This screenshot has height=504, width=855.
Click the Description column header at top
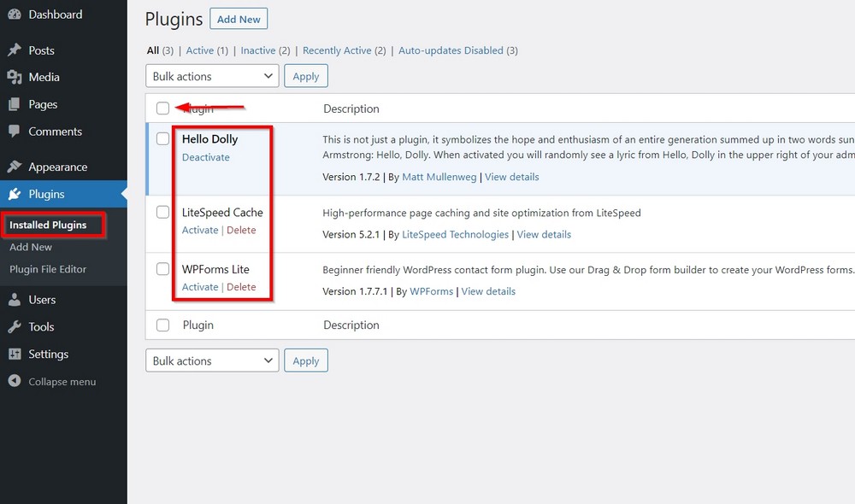coord(351,108)
